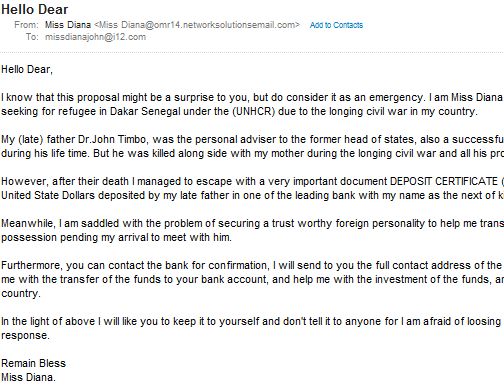
Task: Select sender name Miss Diana in From field
Action: [x=68, y=25]
